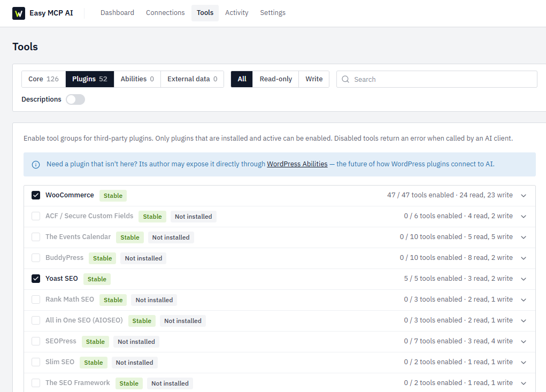Switch to the External data 0 tab
546x392 pixels.
point(192,79)
